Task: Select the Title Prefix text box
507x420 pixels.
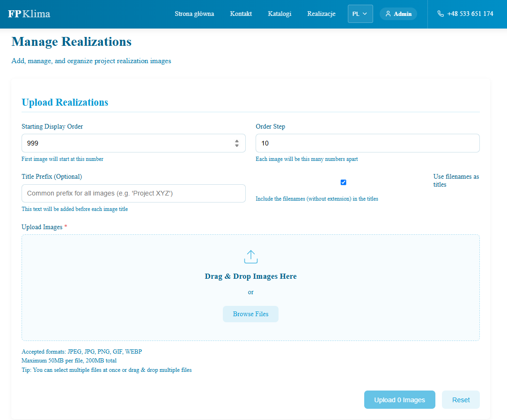Action: click(x=133, y=193)
